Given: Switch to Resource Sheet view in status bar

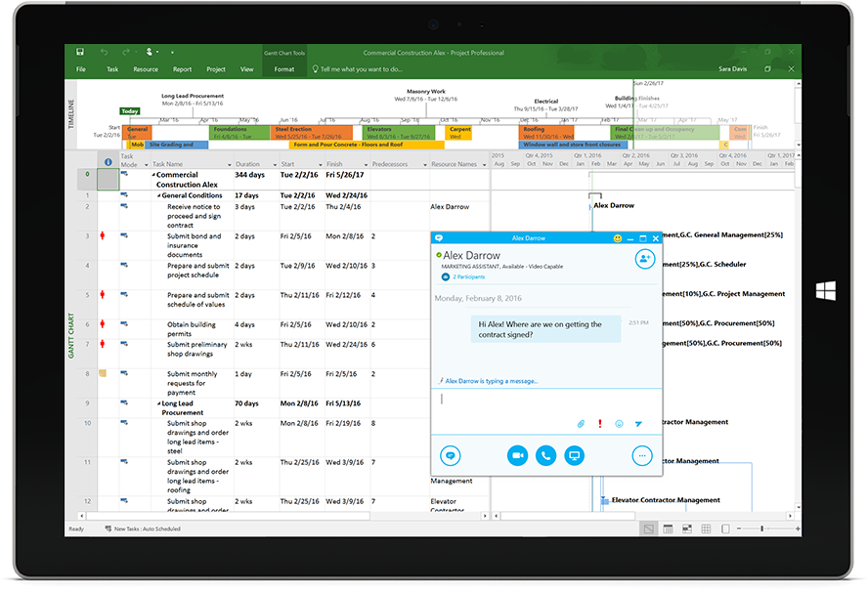Looking at the screenshot, I should (x=706, y=529).
